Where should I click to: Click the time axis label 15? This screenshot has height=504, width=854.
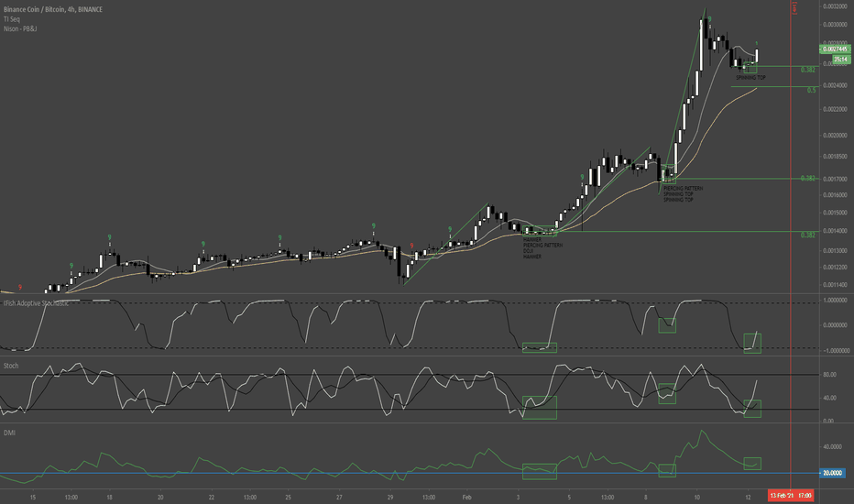coord(33,498)
